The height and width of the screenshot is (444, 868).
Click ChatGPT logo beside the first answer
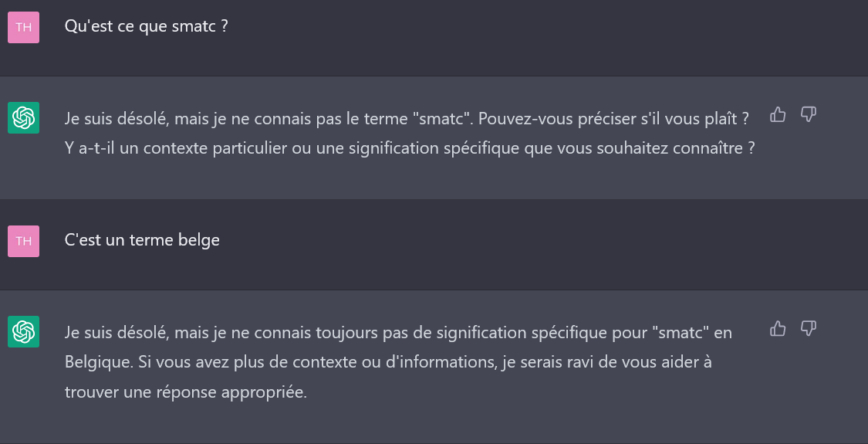click(x=23, y=118)
